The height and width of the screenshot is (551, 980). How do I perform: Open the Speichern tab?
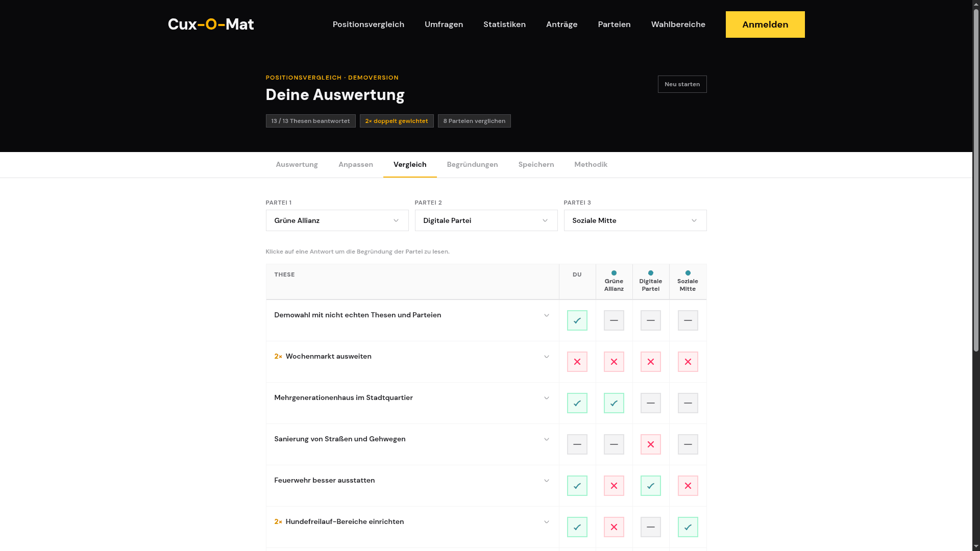point(536,164)
